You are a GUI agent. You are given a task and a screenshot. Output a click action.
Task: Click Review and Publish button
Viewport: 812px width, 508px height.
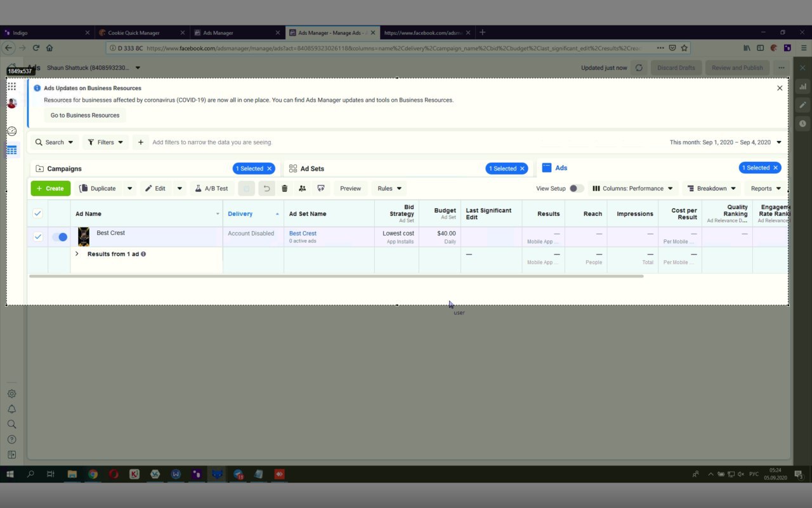[737, 68]
